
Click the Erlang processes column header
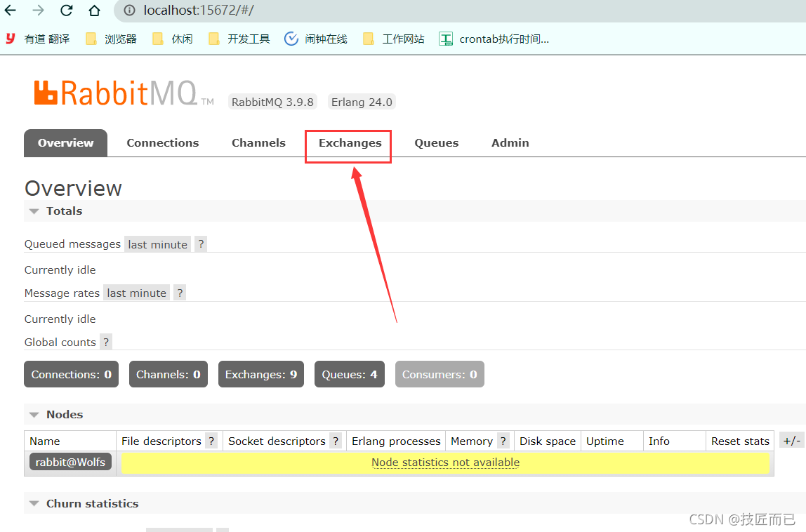coord(396,441)
